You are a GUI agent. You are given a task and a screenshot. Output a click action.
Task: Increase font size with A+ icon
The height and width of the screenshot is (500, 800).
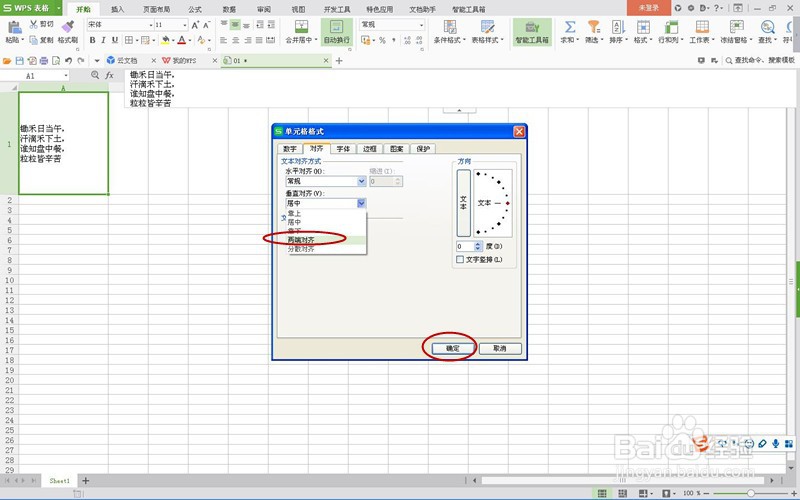tap(195, 24)
